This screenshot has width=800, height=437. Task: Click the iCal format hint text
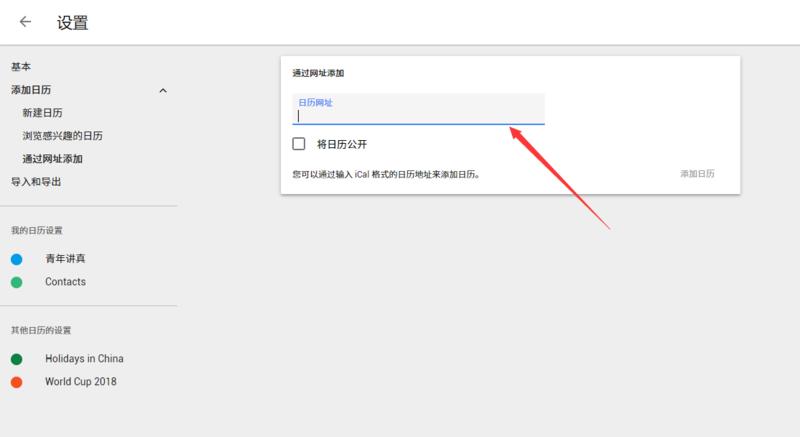click(386, 174)
